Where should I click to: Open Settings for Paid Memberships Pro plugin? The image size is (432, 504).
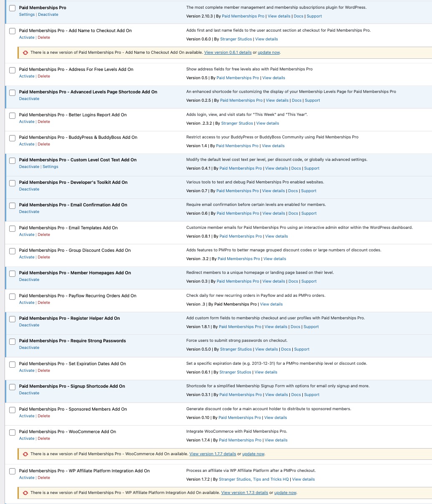[x=27, y=15]
